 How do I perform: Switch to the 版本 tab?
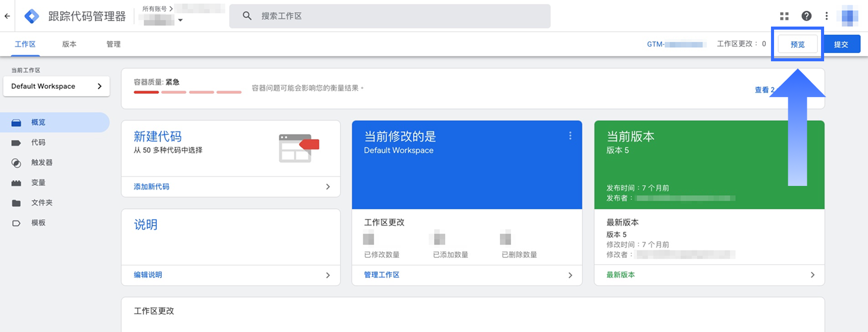[x=69, y=44]
